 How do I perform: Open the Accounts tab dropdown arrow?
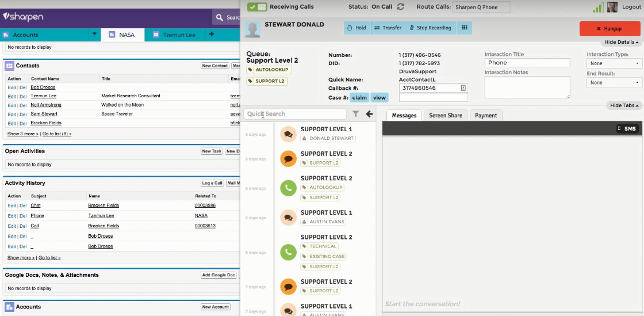click(x=94, y=35)
